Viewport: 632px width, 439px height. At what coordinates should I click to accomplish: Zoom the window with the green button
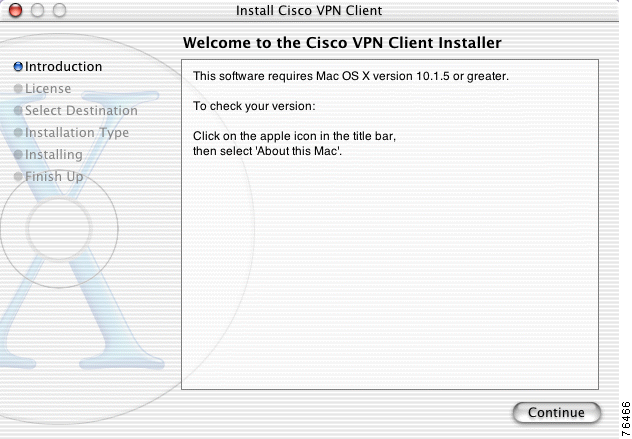[59, 11]
